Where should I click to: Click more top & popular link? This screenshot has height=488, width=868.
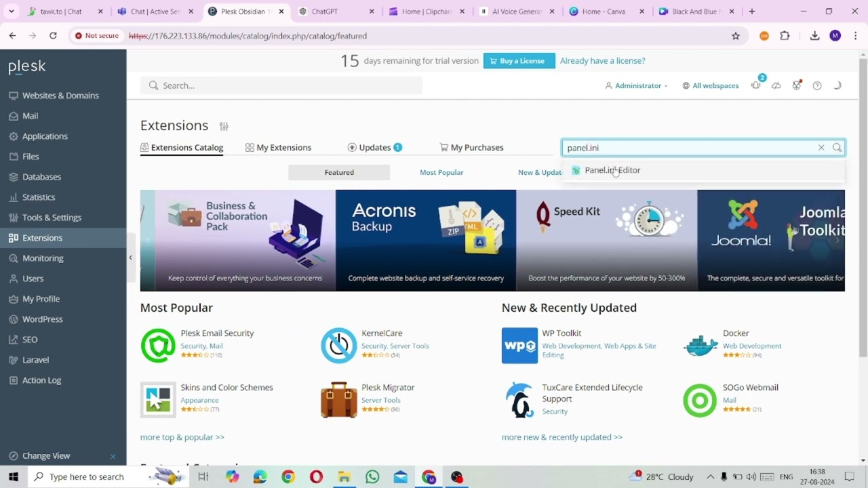coord(182,437)
